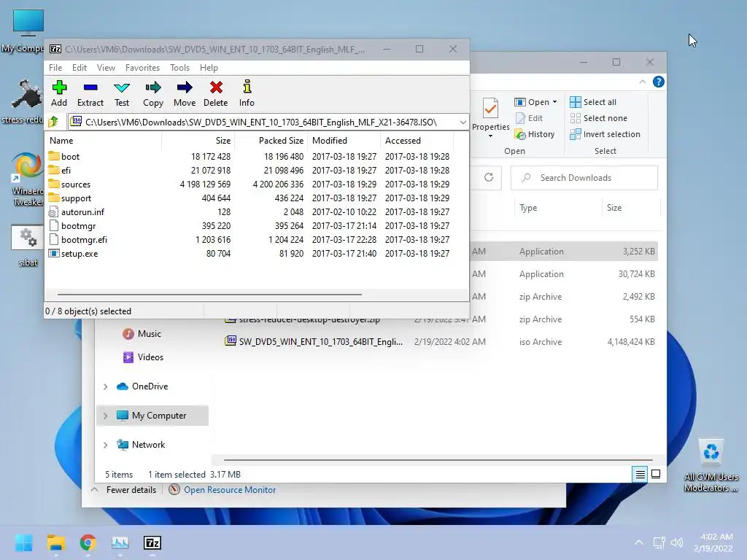Expand My Computer in navigation pane

(105, 416)
